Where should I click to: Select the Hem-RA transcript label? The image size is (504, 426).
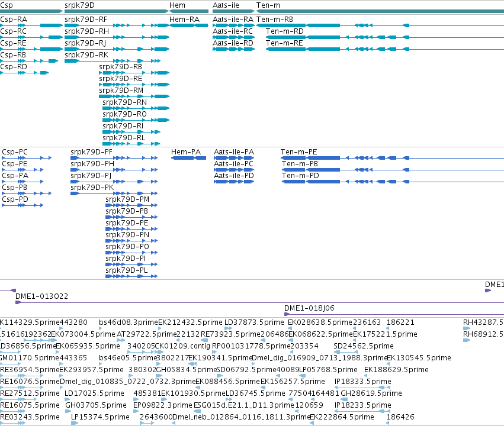pyautogui.click(x=185, y=20)
